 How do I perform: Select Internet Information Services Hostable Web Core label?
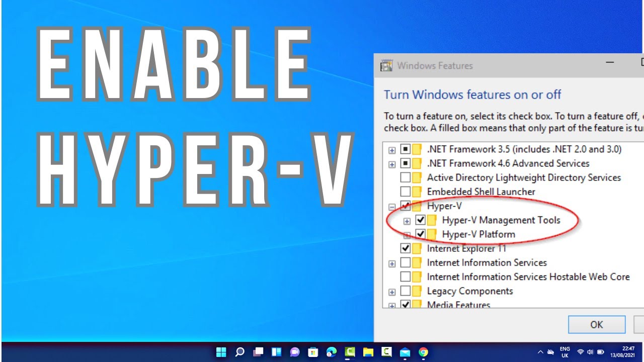[x=528, y=277]
